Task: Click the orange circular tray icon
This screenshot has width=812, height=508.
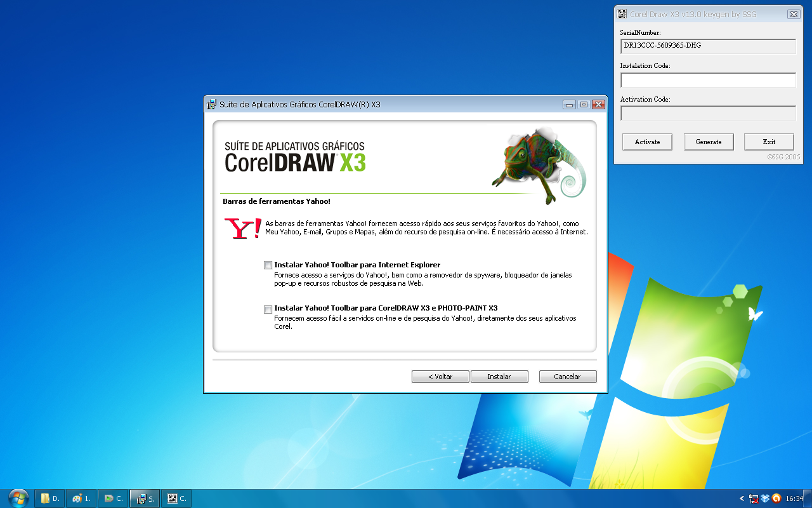Action: (776, 498)
